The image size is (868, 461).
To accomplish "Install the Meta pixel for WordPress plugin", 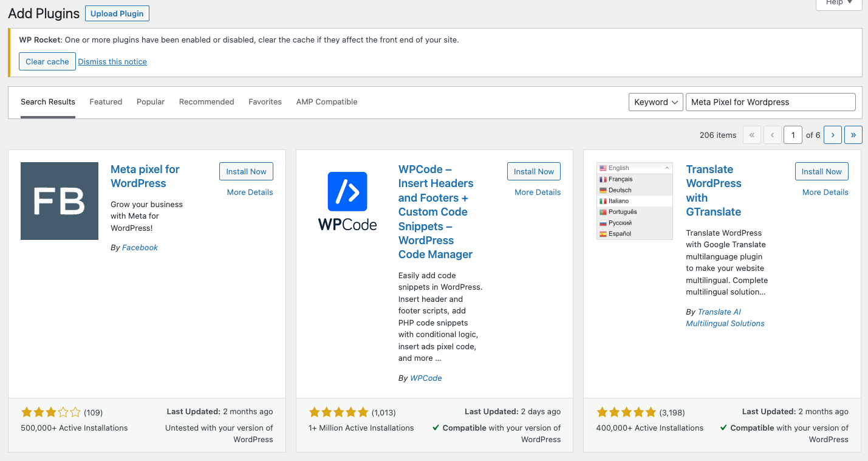I will [x=246, y=172].
